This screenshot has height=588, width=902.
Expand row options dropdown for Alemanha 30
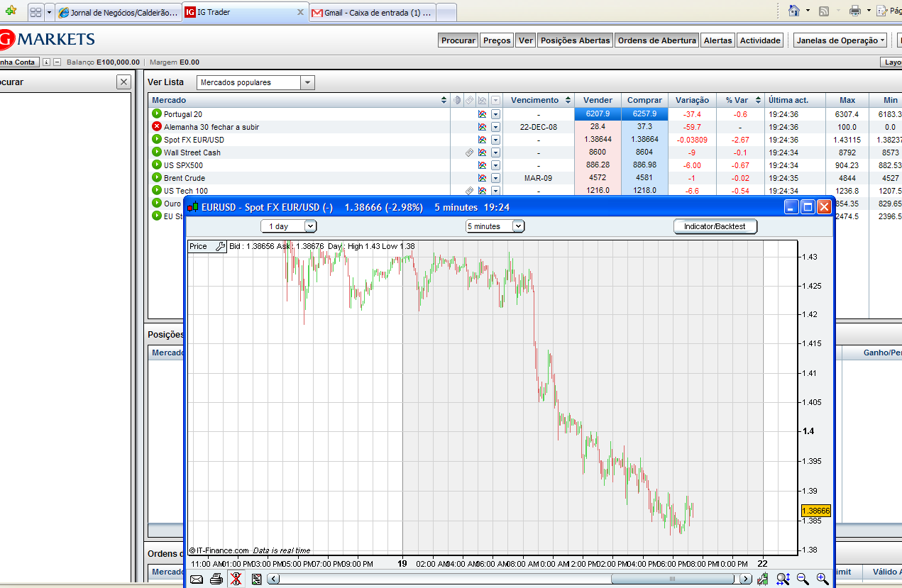click(495, 127)
